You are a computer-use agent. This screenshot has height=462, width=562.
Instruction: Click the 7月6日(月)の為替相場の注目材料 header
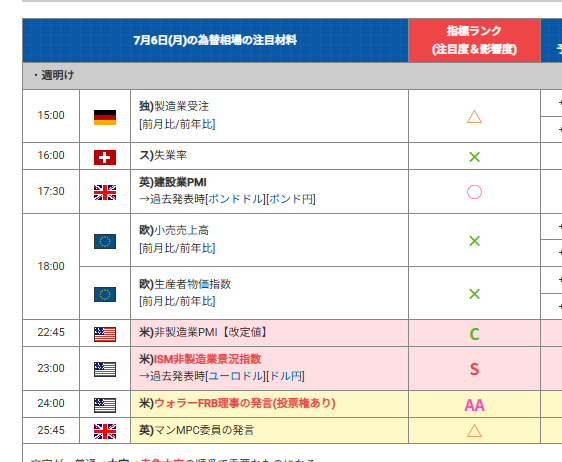click(215, 40)
